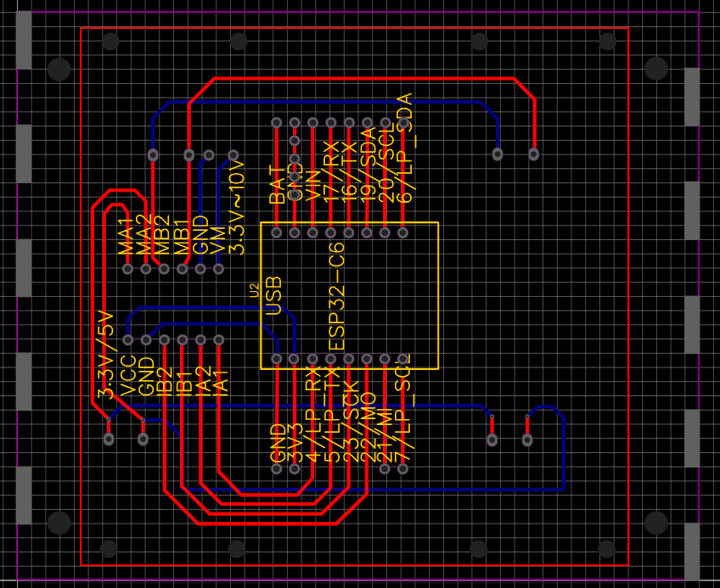Click the large bottom-right mounting hole

point(656,523)
